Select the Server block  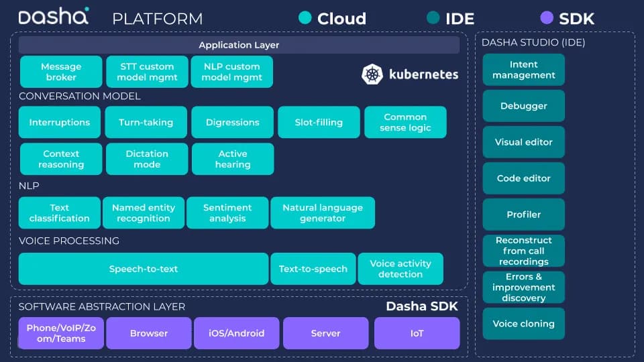point(326,333)
